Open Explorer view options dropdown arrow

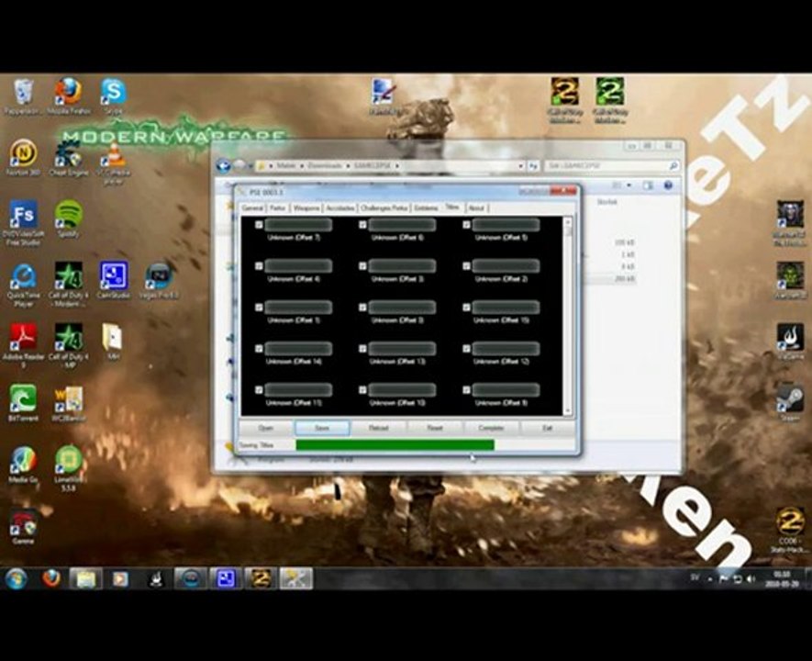point(629,185)
